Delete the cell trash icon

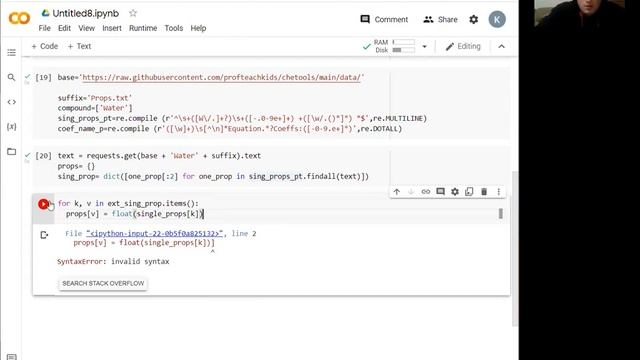484,191
